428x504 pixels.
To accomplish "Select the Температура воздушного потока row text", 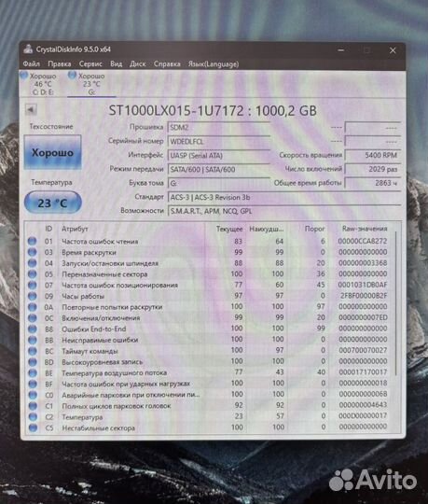I will [114, 372].
